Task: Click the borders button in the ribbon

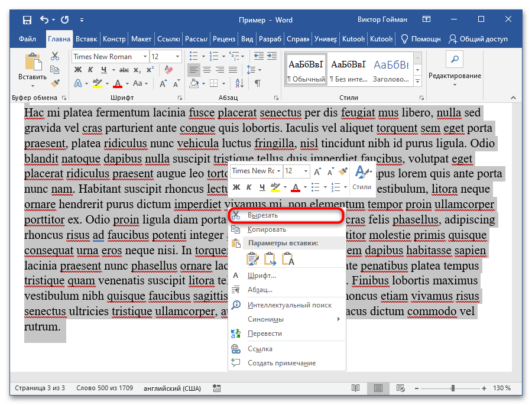Action: pos(214,83)
